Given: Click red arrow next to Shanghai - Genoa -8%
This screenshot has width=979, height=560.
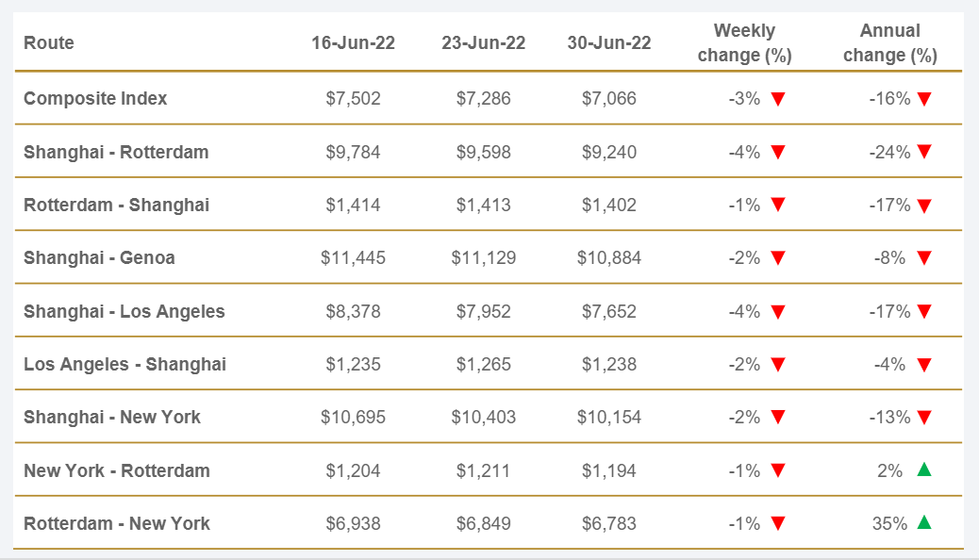Looking at the screenshot, I should (x=924, y=258).
